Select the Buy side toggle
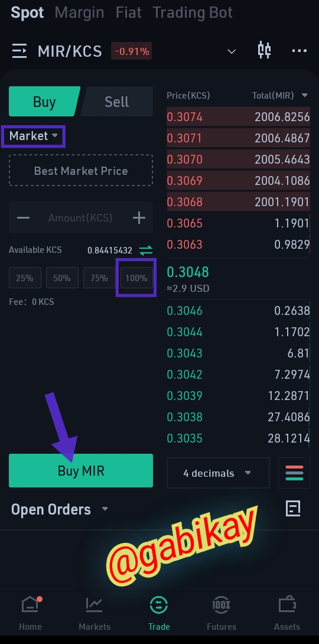This screenshot has width=319, height=644. (x=44, y=102)
